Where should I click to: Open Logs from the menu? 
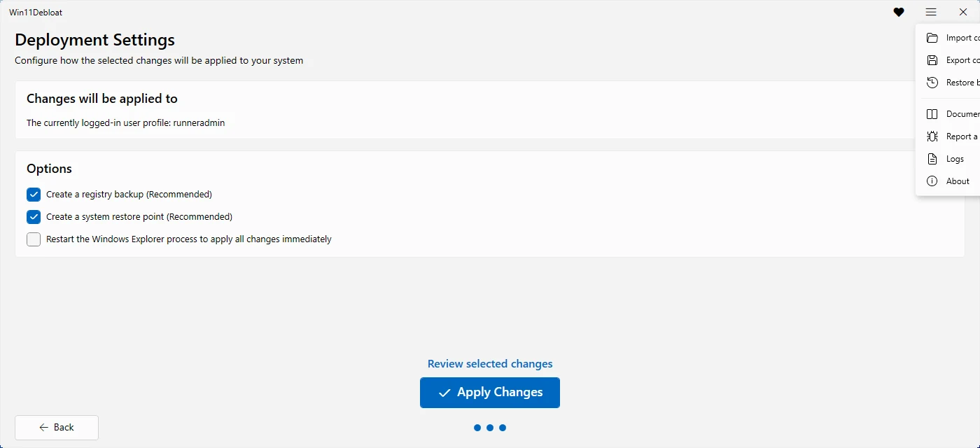tap(948, 159)
